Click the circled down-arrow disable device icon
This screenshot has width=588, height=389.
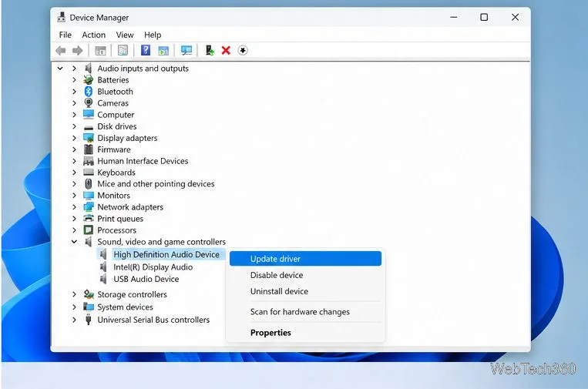tap(243, 50)
